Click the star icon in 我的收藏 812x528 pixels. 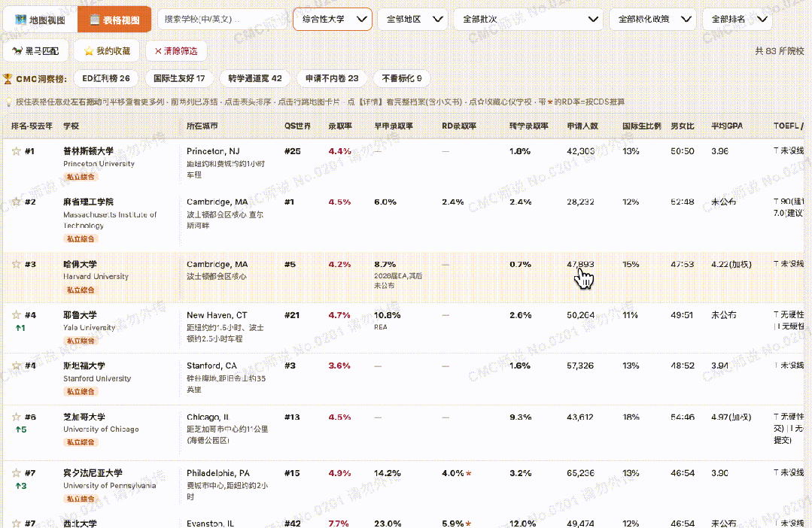coord(89,50)
